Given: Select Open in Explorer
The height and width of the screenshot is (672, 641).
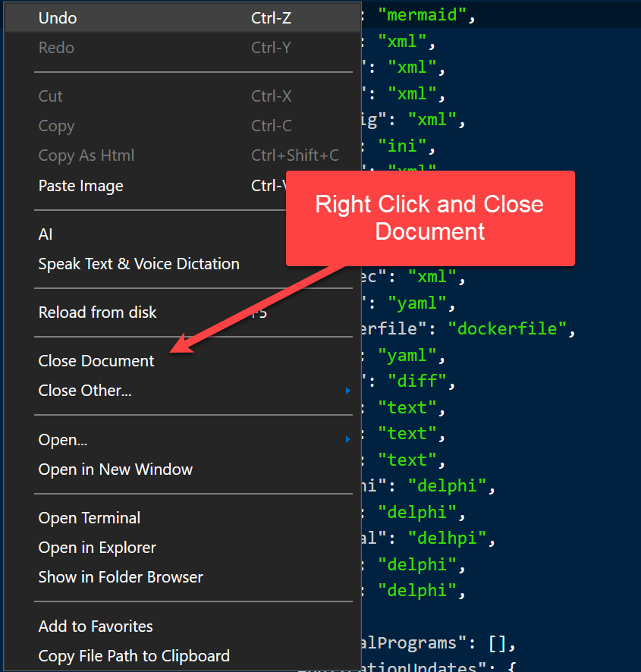Looking at the screenshot, I should point(182,548).
